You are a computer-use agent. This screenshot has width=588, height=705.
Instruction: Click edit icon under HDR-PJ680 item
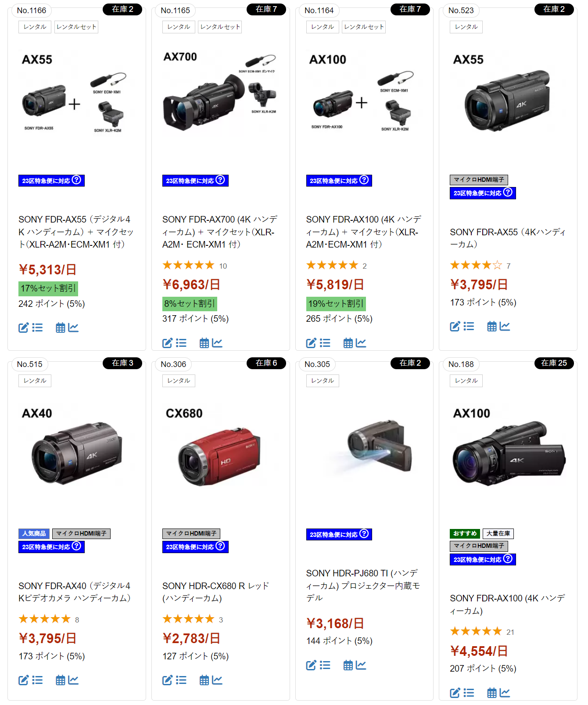click(311, 665)
